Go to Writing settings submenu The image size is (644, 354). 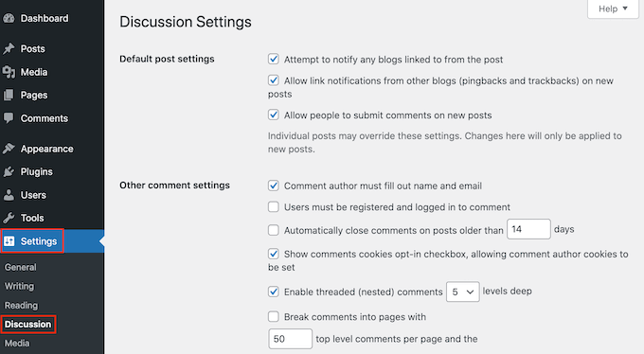pos(19,286)
